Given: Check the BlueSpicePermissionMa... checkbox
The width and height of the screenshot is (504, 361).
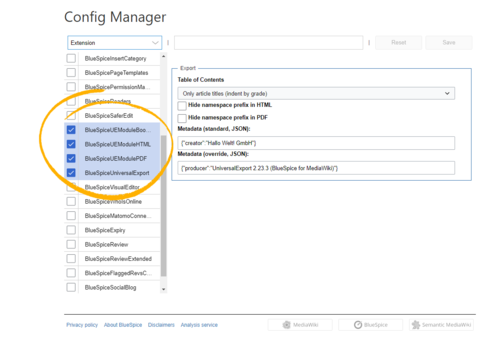Looking at the screenshot, I should point(71,87).
